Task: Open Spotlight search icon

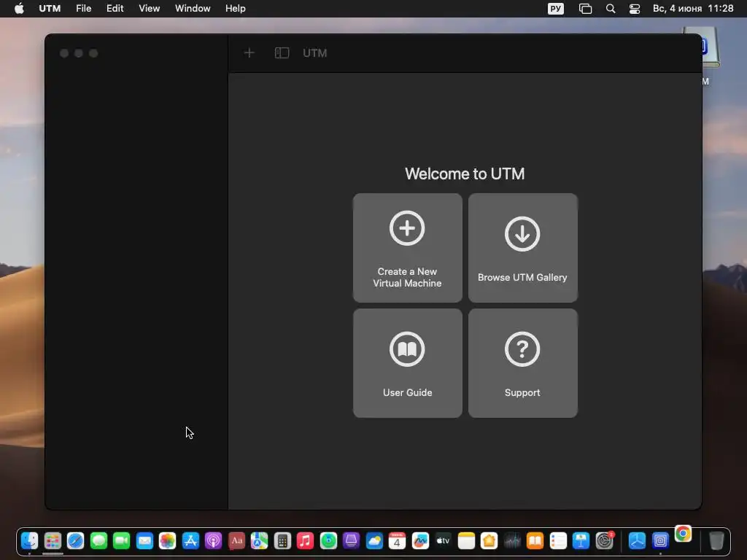Action: click(x=611, y=9)
